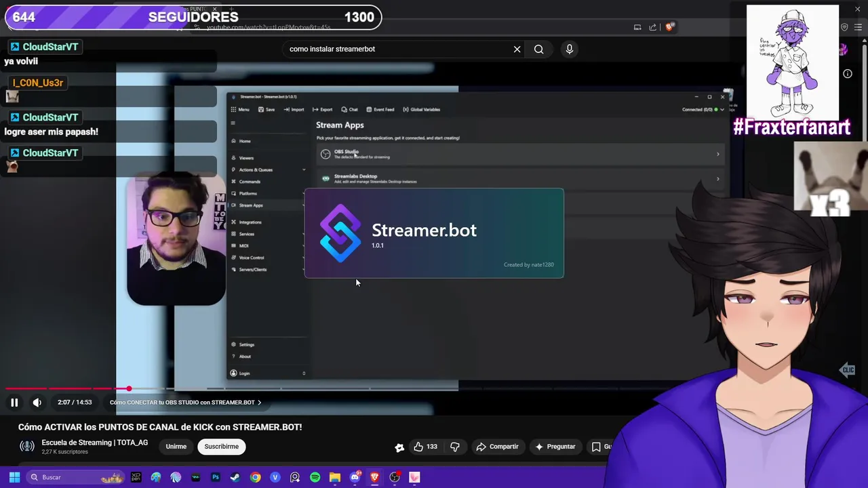Dislike the video with thumbs-down
The image size is (868, 488).
[455, 447]
